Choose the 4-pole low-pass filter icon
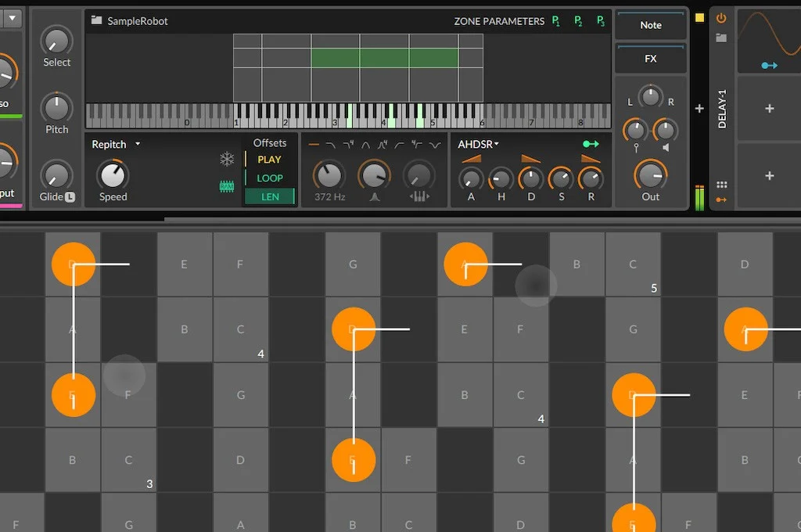Viewport: 801px width, 532px height. pos(348,146)
